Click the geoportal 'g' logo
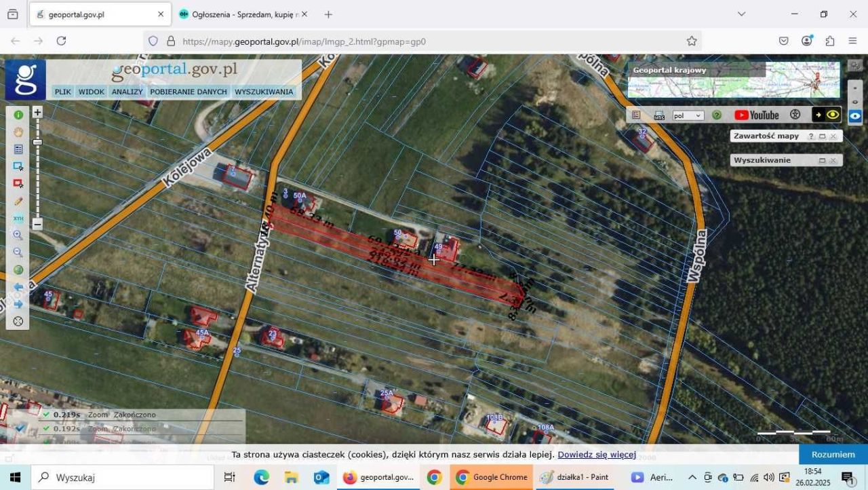Image resolution: width=868 pixels, height=490 pixels. pyautogui.click(x=26, y=79)
